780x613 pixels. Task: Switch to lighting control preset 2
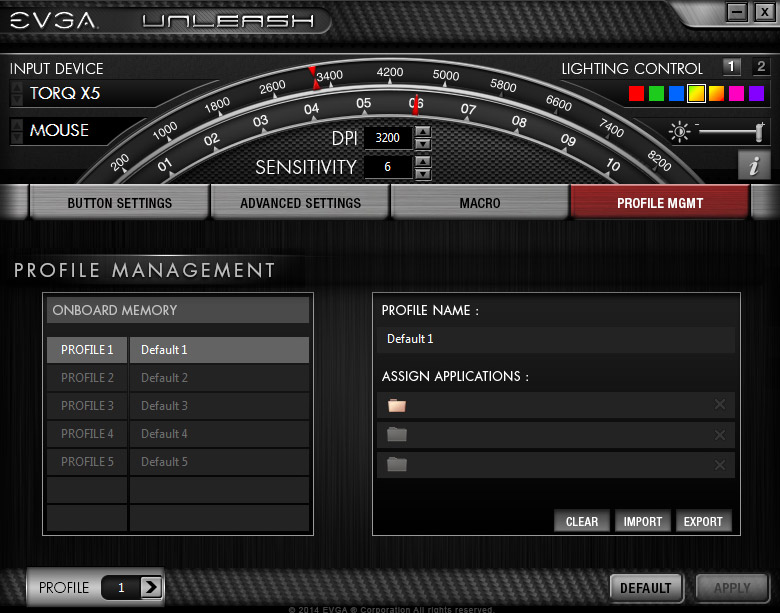(761, 67)
